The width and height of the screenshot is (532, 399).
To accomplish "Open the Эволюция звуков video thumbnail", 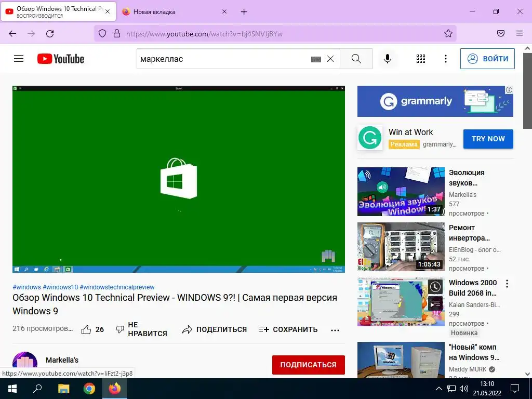I will (x=401, y=191).
